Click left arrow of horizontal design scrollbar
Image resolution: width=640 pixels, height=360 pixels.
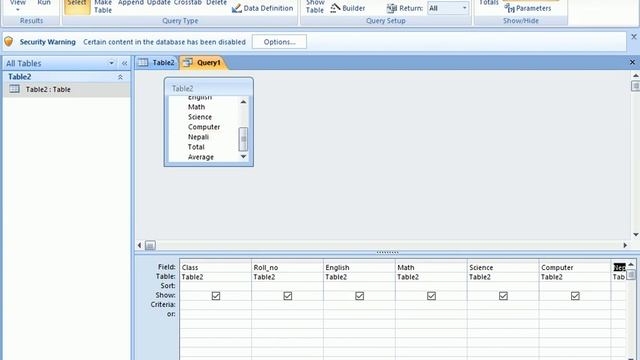[x=140, y=245]
